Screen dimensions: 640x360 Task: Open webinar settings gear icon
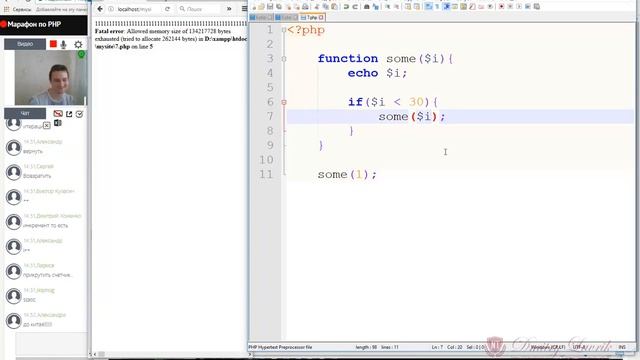click(78, 44)
